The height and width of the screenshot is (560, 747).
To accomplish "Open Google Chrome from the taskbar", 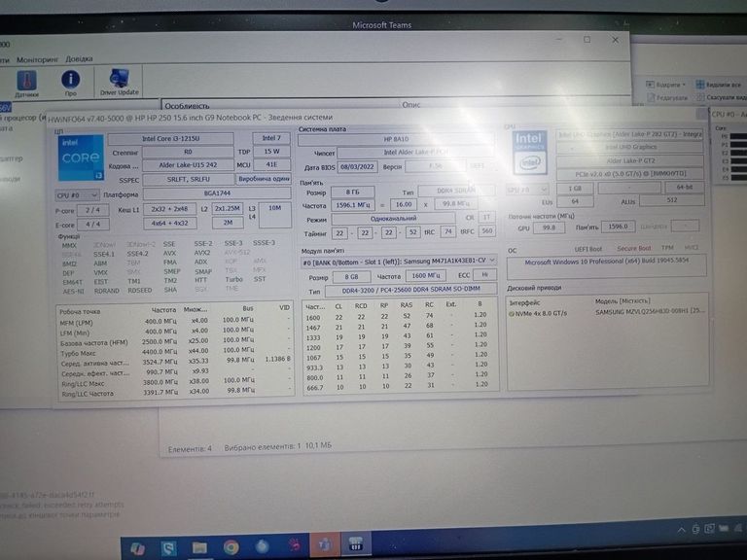I will (x=231, y=546).
